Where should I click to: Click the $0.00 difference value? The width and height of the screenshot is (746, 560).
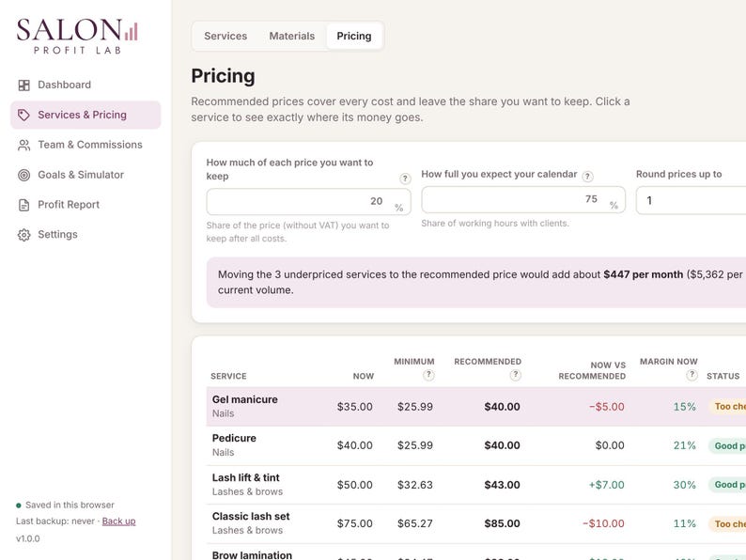(610, 445)
